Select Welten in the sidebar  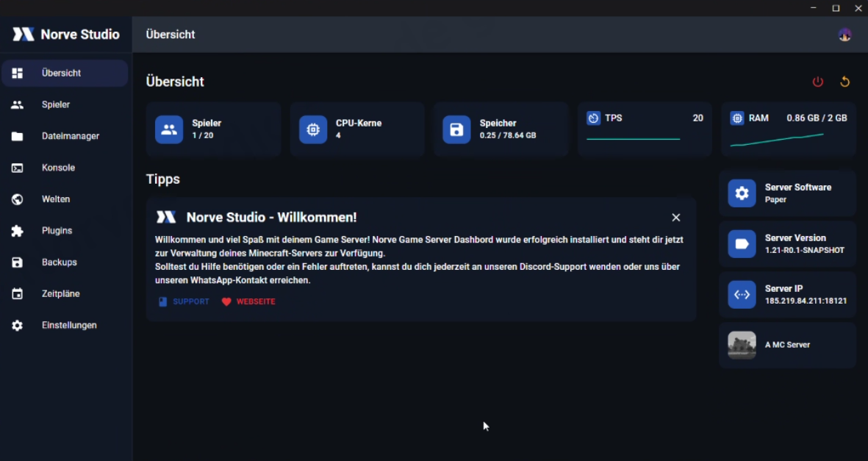pyautogui.click(x=56, y=199)
